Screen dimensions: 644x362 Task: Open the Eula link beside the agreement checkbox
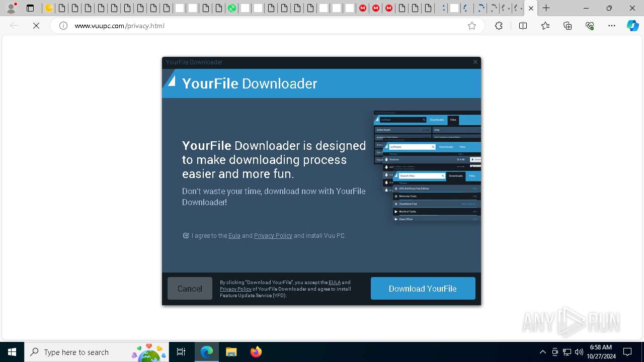click(234, 235)
